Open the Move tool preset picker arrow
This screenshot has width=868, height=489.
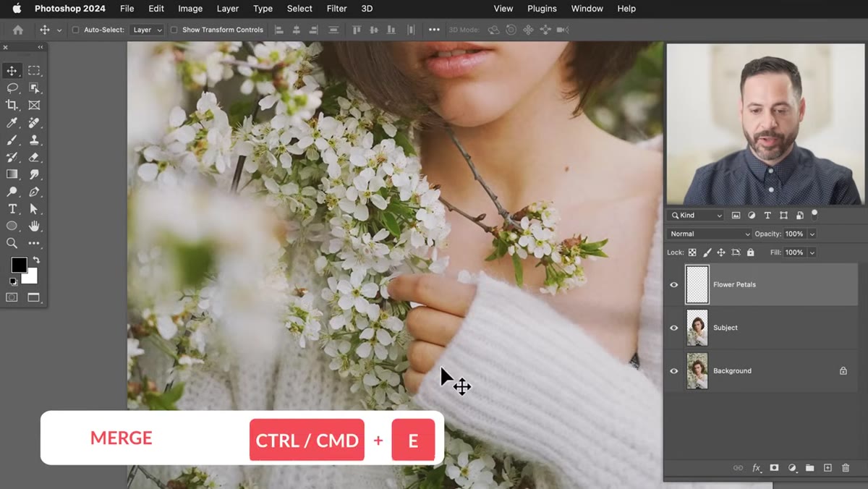59,30
